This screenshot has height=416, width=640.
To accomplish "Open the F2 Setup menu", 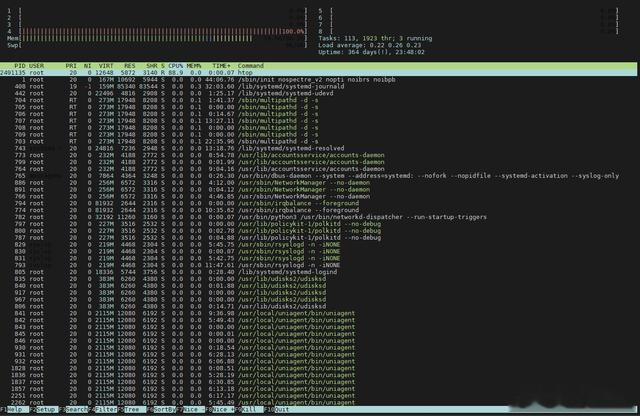I will coord(44,409).
